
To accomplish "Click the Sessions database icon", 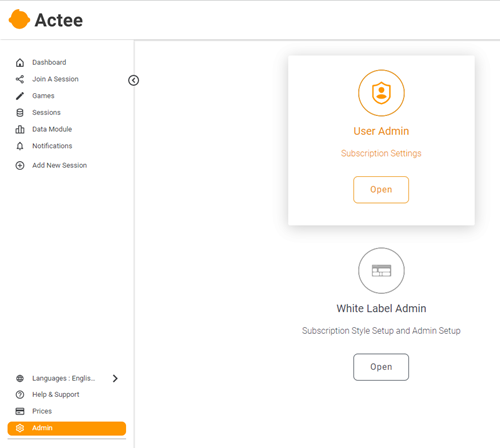I will pyautogui.click(x=20, y=113).
